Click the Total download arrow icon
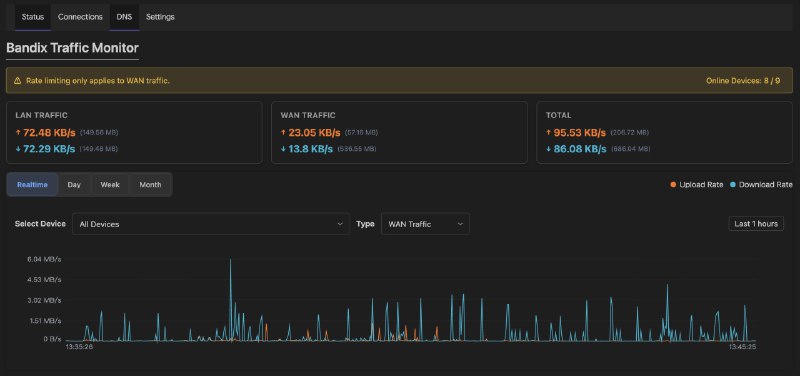This screenshot has width=800, height=376. click(x=548, y=149)
